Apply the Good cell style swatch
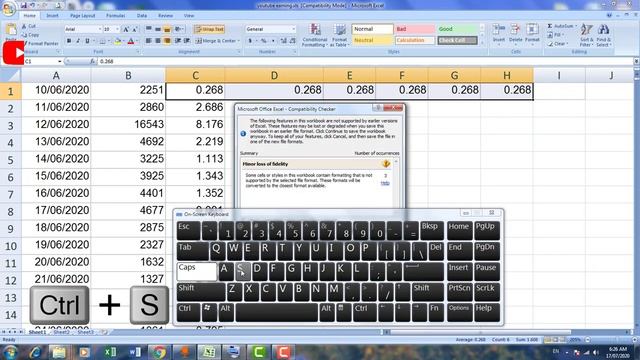Screen dimensions: 640x360 click(x=457, y=29)
